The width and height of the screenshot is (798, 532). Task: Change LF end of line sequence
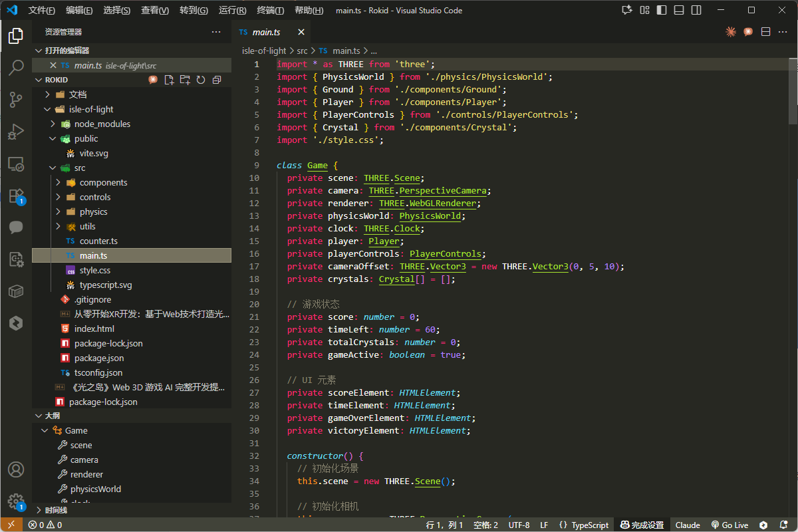544,525
